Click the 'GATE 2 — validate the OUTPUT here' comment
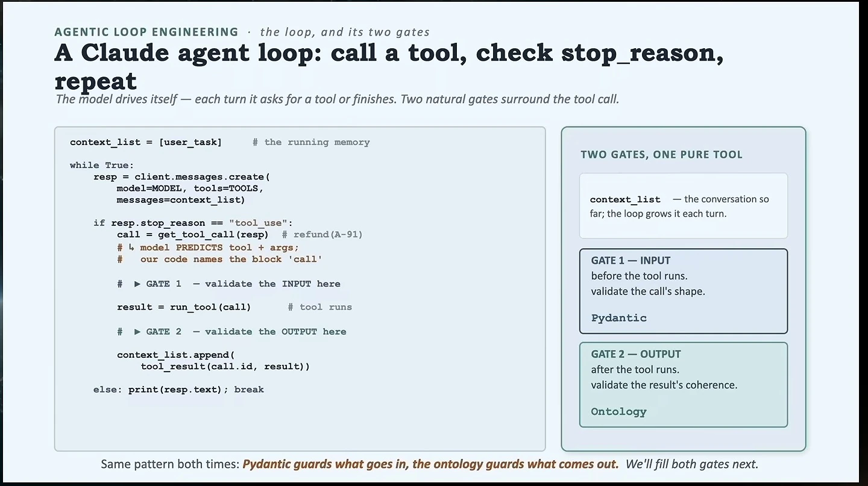868x486 pixels. click(246, 332)
